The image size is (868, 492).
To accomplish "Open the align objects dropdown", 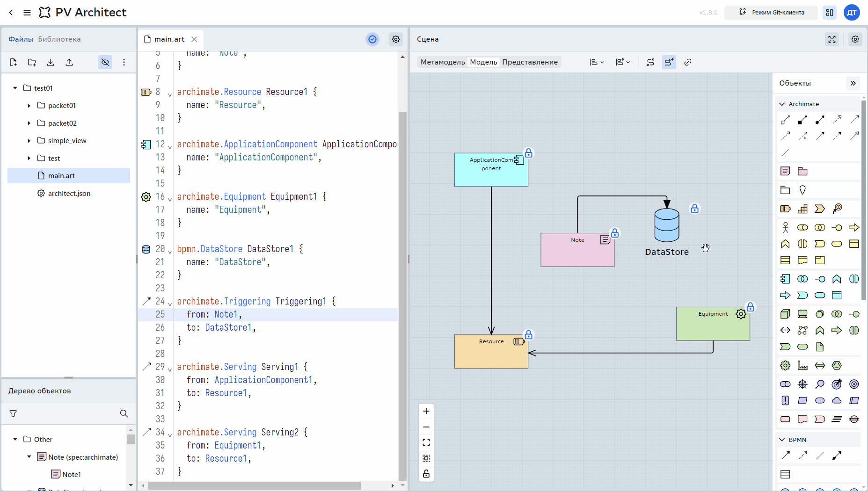I will pos(597,62).
